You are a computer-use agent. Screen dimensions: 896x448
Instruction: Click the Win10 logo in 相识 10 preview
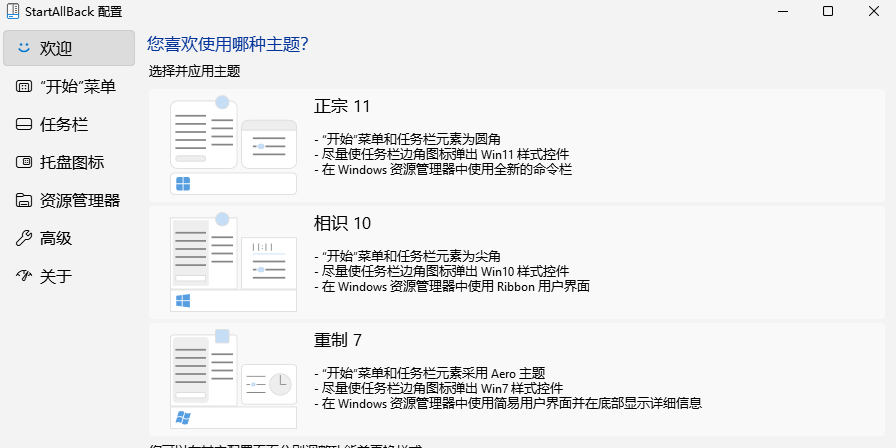coord(183,301)
